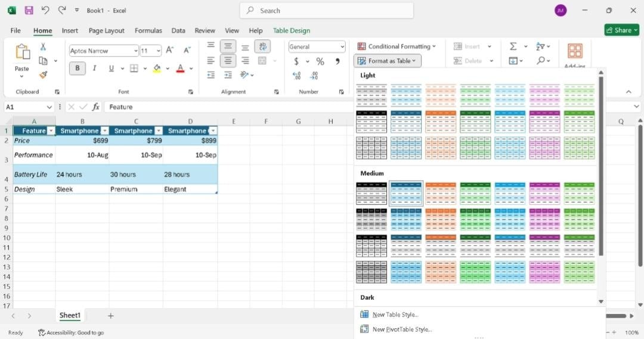
Task: Select the Sheet1 tab
Action: (70, 315)
